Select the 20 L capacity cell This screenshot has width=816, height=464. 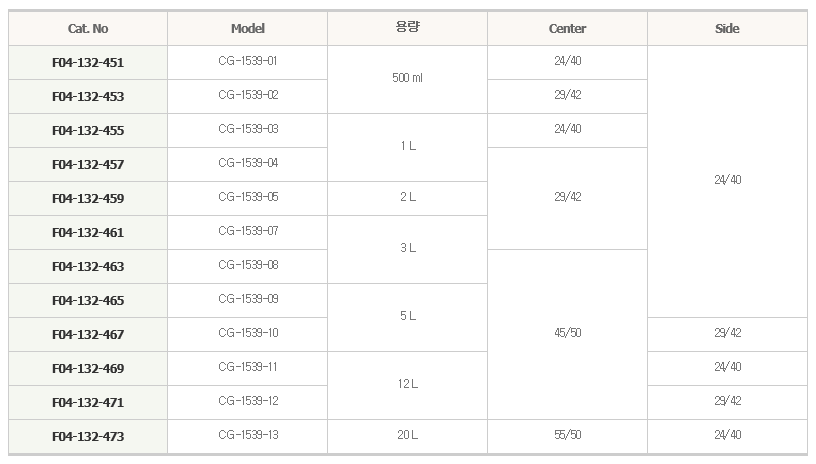(x=407, y=435)
